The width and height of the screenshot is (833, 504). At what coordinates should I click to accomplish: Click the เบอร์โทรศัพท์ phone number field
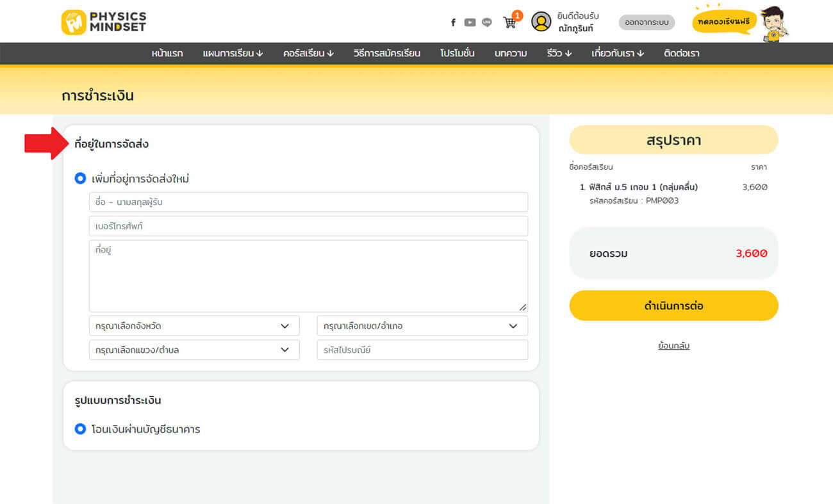point(308,226)
